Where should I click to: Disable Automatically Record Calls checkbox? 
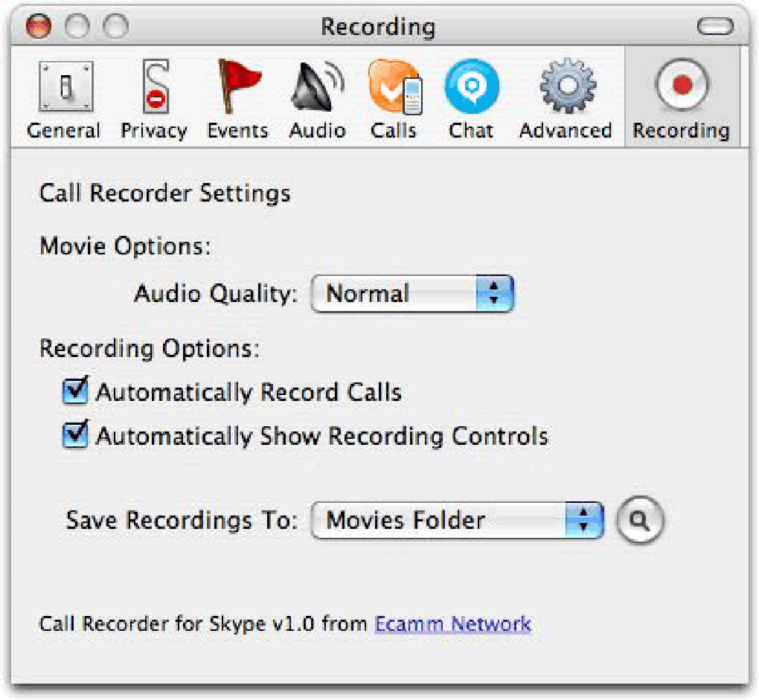(x=76, y=391)
